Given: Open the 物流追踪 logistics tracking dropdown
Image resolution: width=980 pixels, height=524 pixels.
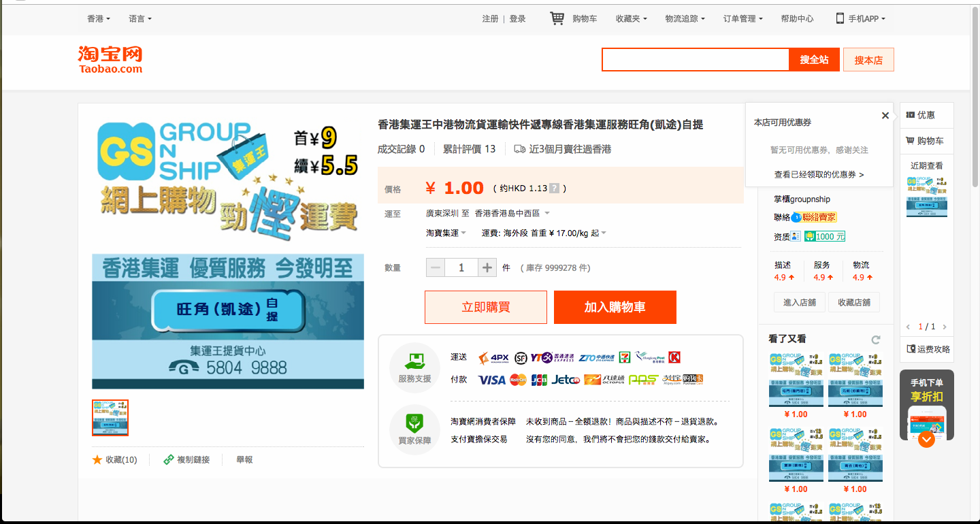Looking at the screenshot, I should 685,18.
